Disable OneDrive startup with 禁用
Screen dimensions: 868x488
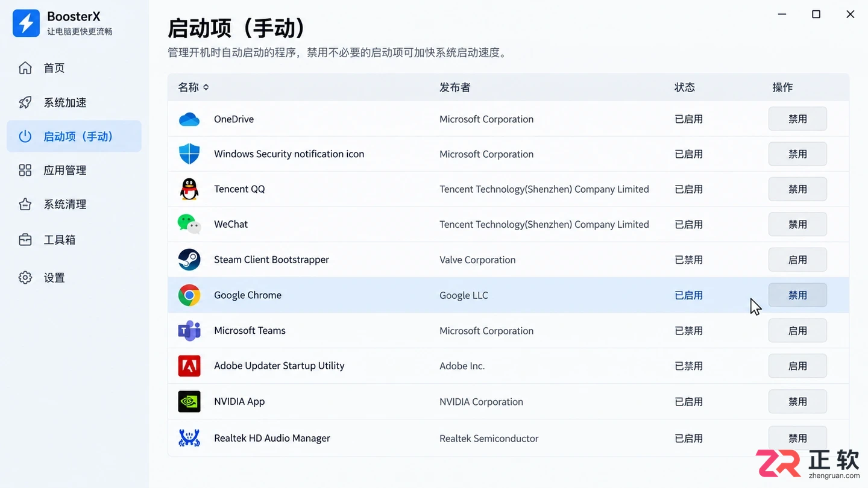(x=797, y=119)
